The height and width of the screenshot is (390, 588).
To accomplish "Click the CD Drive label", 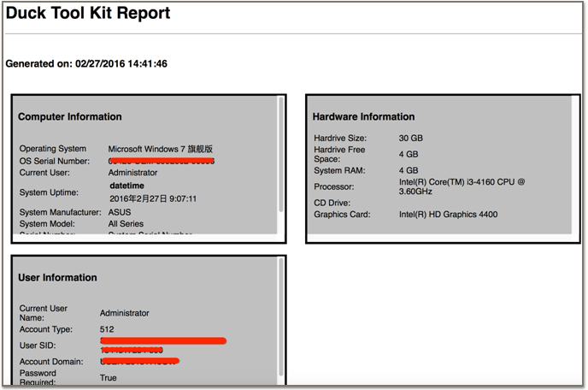I will coord(332,203).
